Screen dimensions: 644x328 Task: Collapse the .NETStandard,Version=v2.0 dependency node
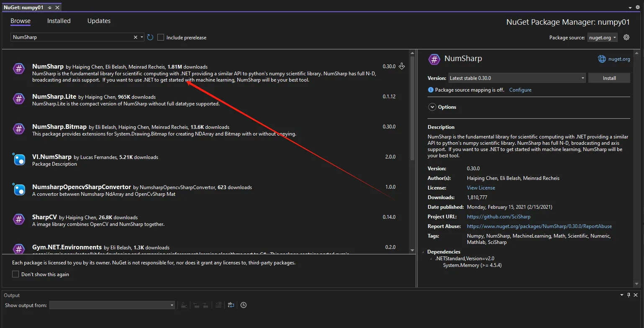[431, 259]
